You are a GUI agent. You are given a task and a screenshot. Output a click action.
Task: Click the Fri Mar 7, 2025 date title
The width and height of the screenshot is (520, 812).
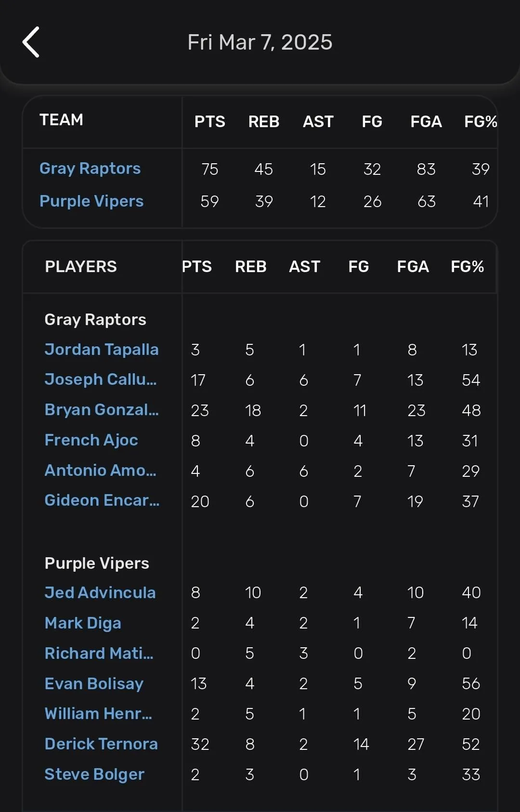pos(260,42)
